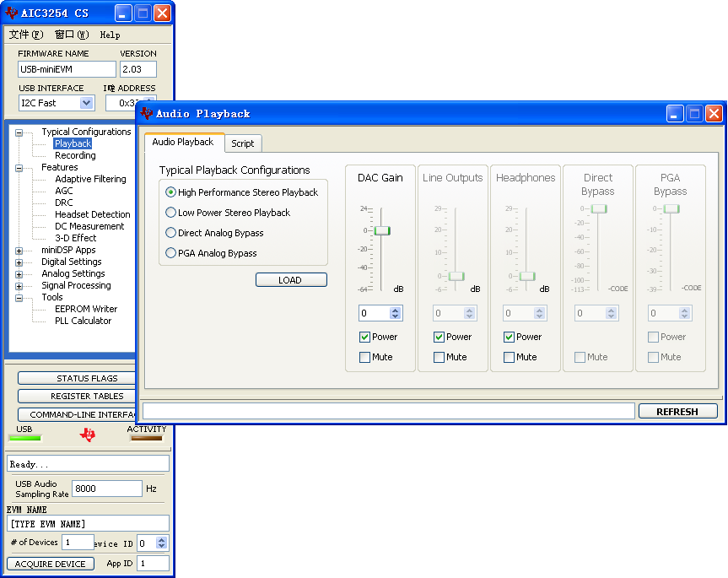Click the FIRMWARE NAME field

[67, 69]
